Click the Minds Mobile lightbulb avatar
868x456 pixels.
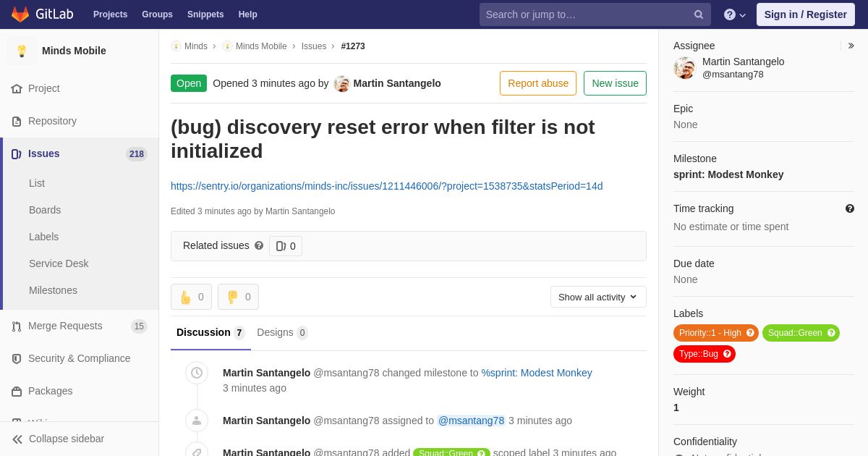tap(22, 51)
